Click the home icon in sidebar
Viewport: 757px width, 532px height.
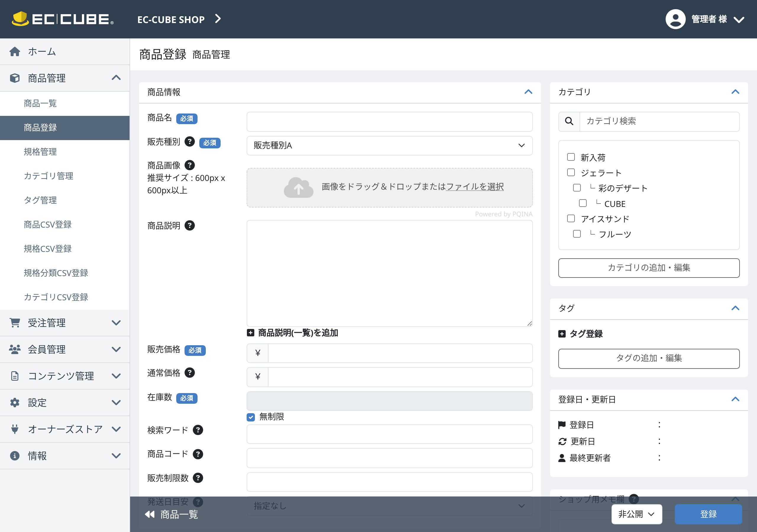pyautogui.click(x=15, y=52)
